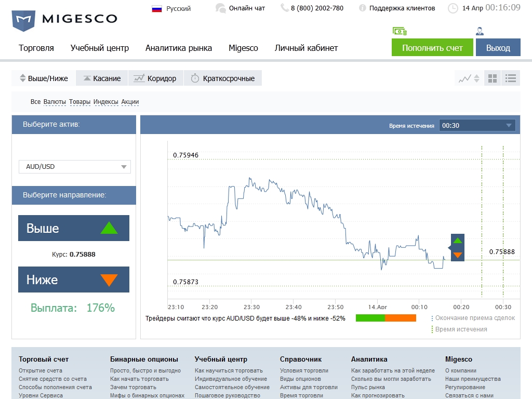Expand the expiry time 00:30 dropdown

click(477, 125)
